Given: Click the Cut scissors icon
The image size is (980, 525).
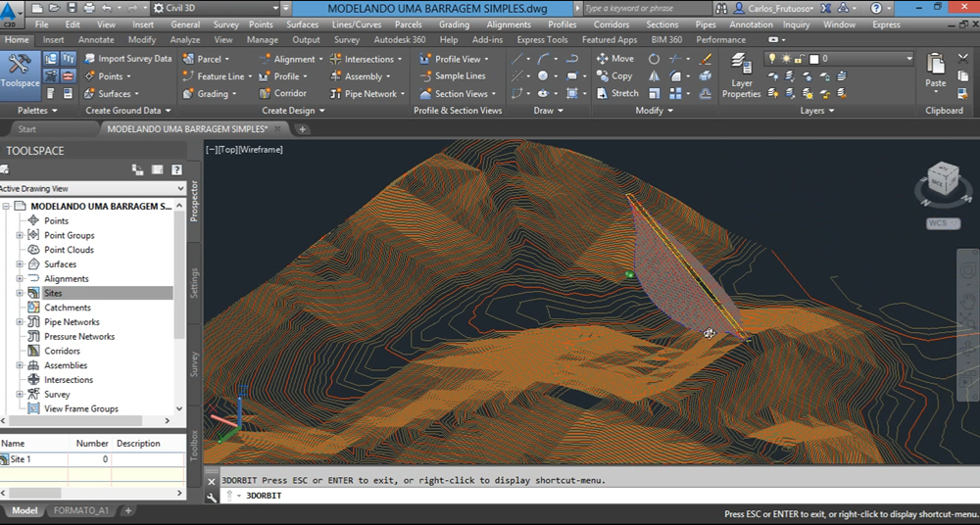Looking at the screenshot, I should pos(963,59).
